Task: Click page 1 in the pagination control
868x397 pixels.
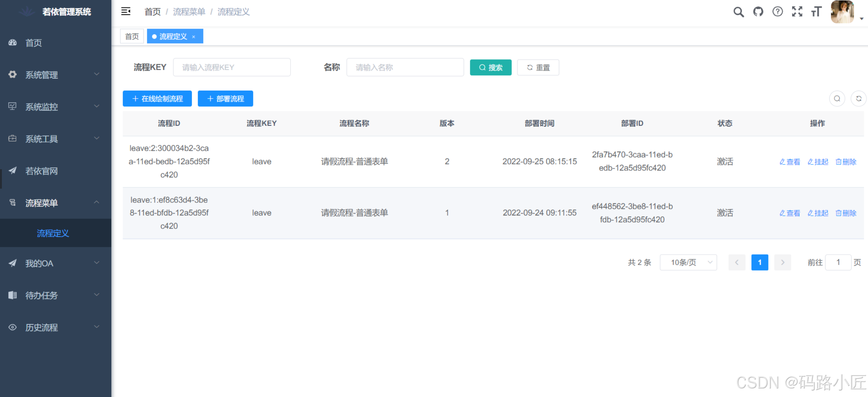Action: click(760, 262)
